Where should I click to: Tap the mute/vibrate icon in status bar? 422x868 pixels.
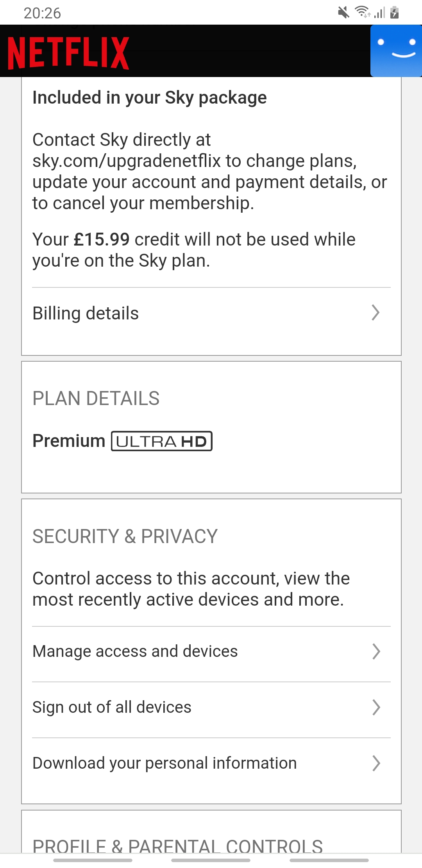click(343, 12)
